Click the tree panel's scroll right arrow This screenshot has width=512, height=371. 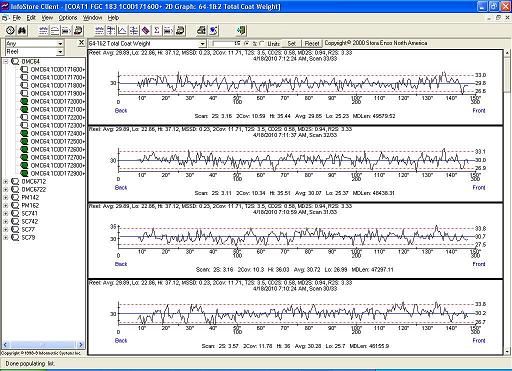click(81, 344)
